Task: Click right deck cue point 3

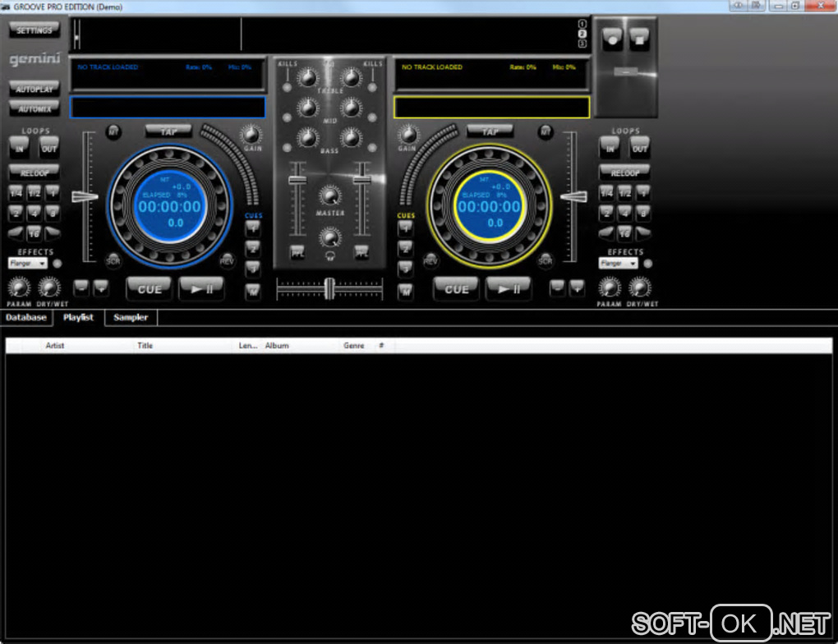Action: [x=406, y=269]
